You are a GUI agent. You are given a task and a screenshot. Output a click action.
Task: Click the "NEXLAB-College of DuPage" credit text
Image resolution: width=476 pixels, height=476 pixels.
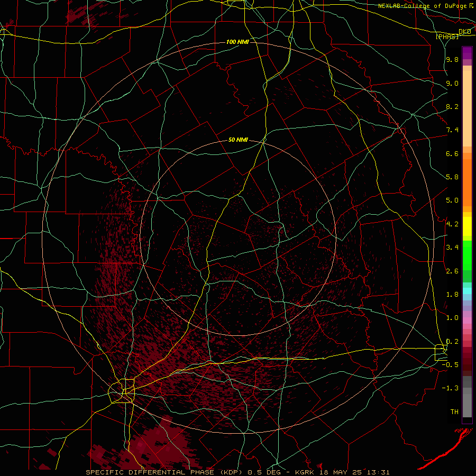(422, 6)
